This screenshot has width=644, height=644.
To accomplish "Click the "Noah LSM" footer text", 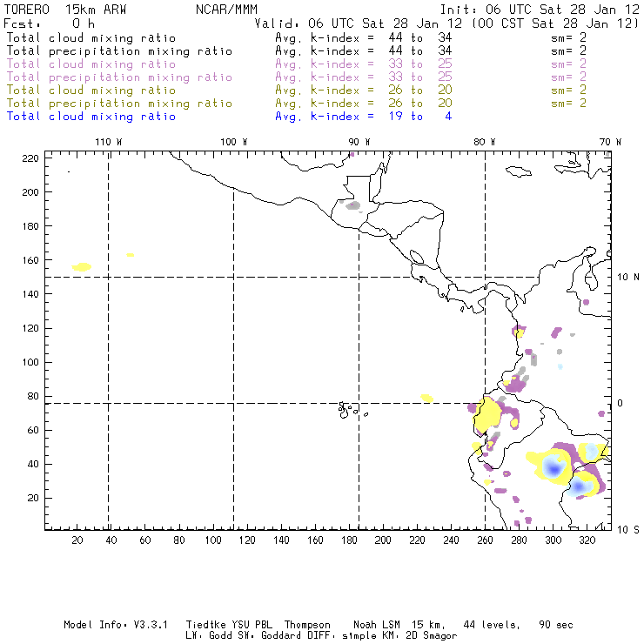I will click(x=377, y=625).
